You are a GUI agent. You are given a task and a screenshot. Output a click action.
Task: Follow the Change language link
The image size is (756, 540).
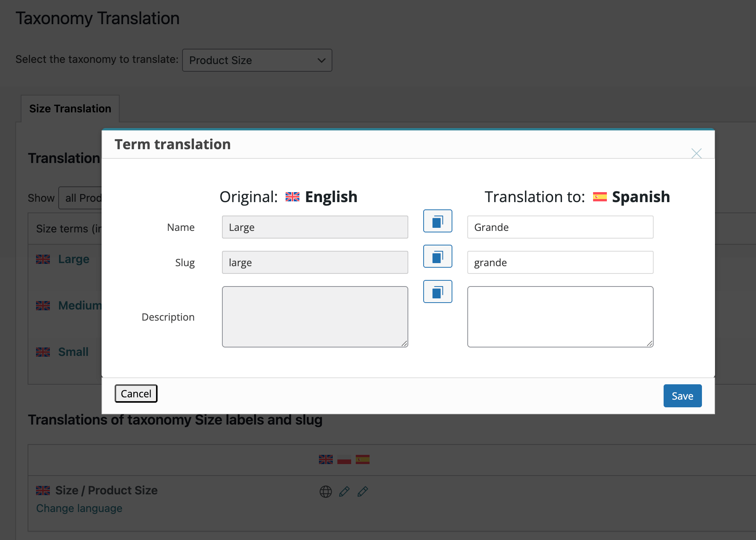coord(79,508)
